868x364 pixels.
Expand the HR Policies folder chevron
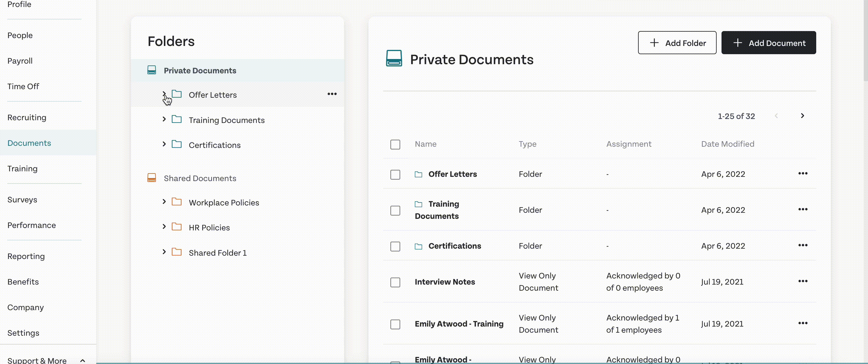pos(164,227)
